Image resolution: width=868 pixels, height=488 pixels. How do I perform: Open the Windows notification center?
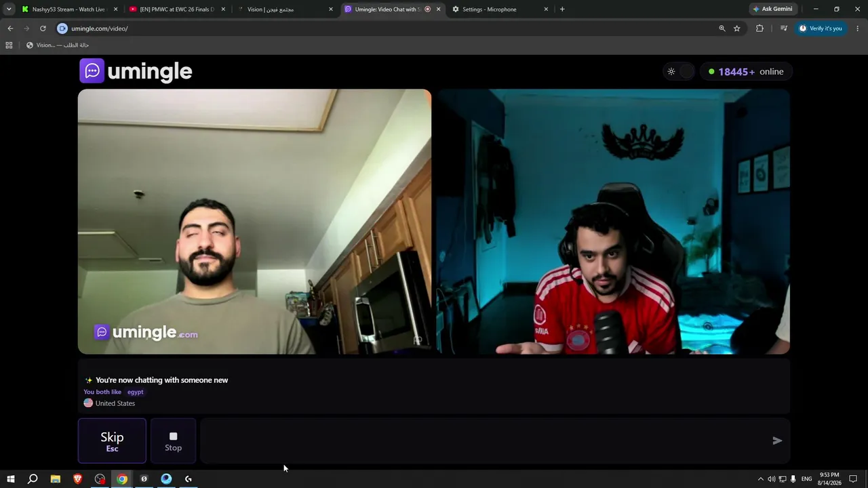tap(853, 479)
